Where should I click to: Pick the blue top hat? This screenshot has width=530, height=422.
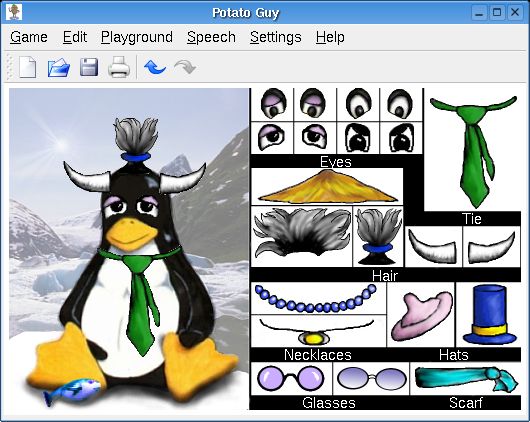pyautogui.click(x=489, y=315)
